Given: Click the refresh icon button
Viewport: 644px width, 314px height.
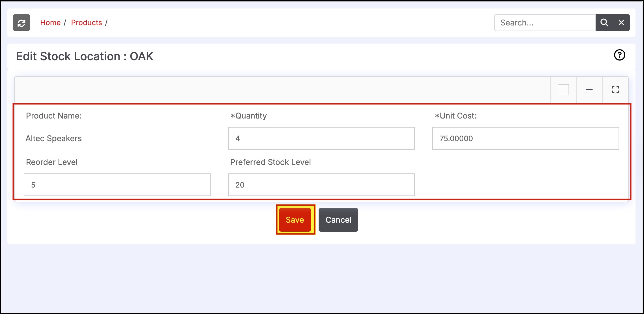Looking at the screenshot, I should point(21,23).
